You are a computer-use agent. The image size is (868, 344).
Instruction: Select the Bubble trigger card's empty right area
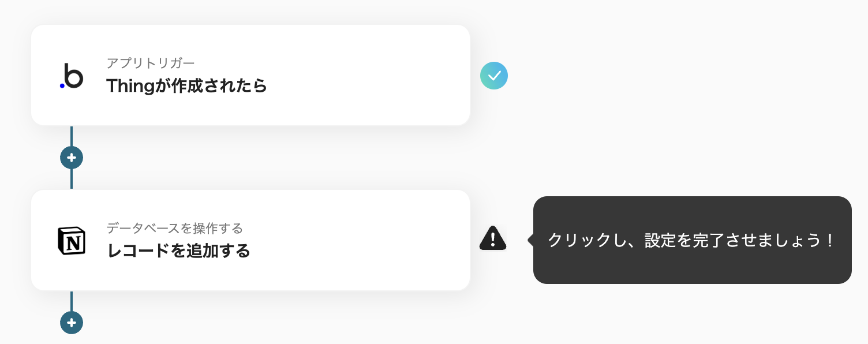(375, 76)
